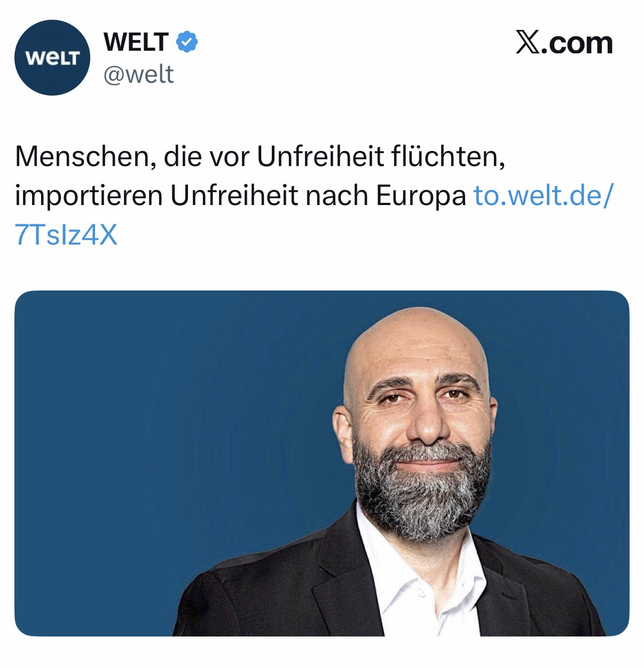Click the X logo glyph in X.com
The width and height of the screenshot is (644, 668).
click(529, 43)
